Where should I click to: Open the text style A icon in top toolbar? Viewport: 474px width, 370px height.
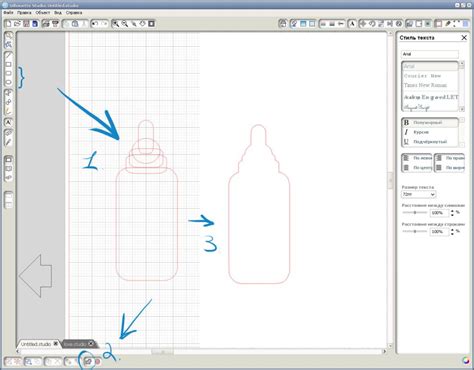click(352, 24)
